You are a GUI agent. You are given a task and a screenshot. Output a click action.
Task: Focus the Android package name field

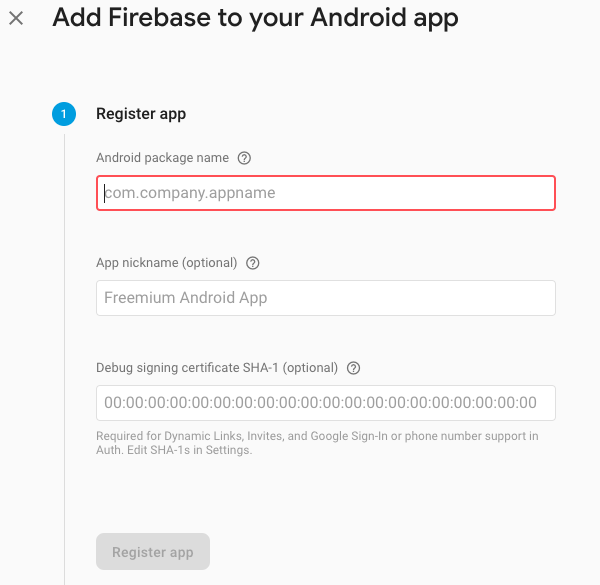click(326, 193)
